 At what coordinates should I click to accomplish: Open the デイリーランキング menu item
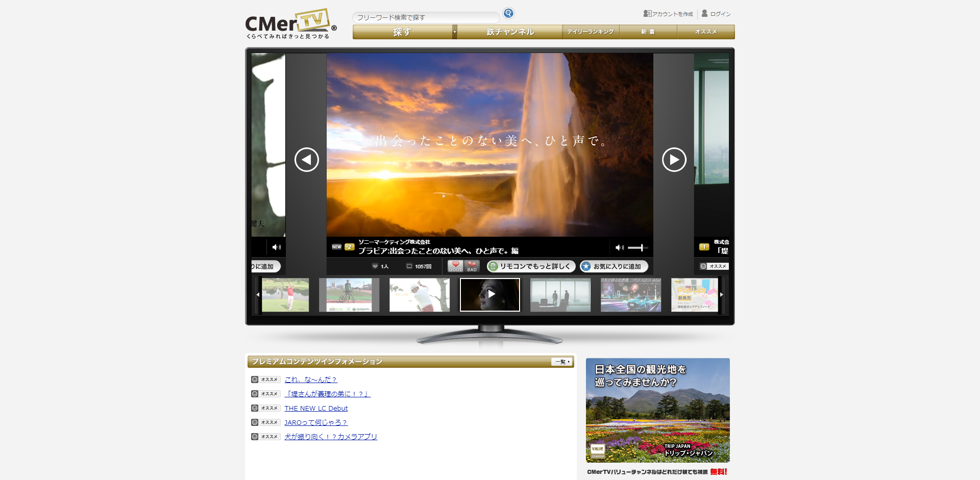click(x=590, y=31)
